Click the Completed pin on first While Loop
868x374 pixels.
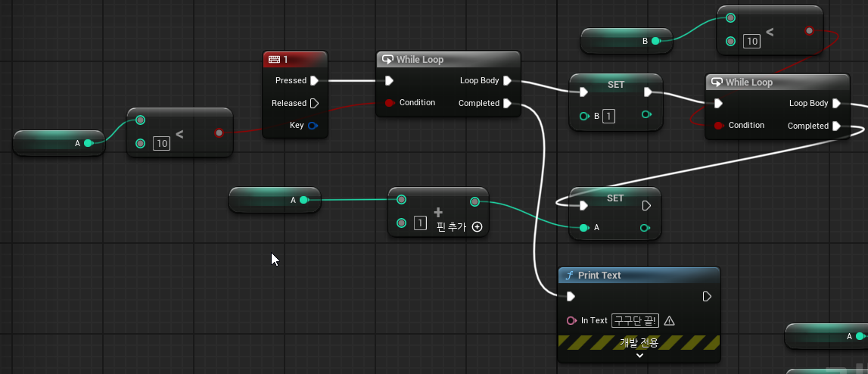pyautogui.click(x=507, y=103)
